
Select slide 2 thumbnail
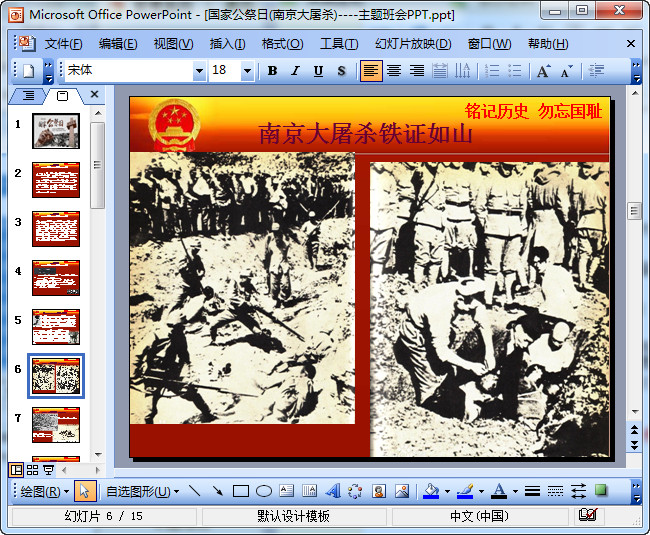click(56, 180)
